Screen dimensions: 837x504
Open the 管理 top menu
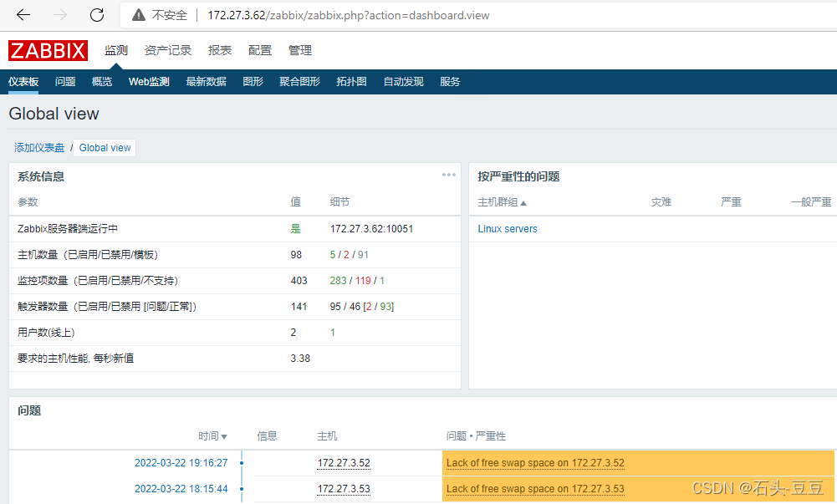(x=300, y=51)
